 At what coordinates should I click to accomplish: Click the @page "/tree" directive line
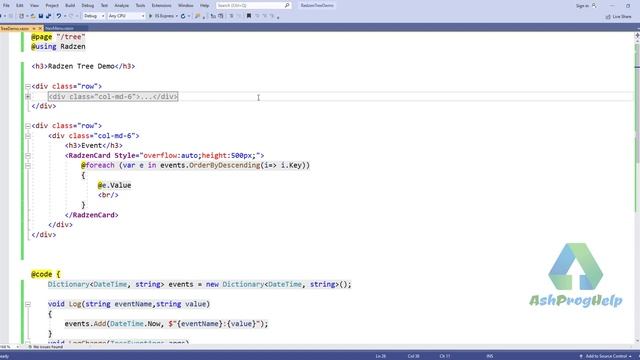point(58,37)
